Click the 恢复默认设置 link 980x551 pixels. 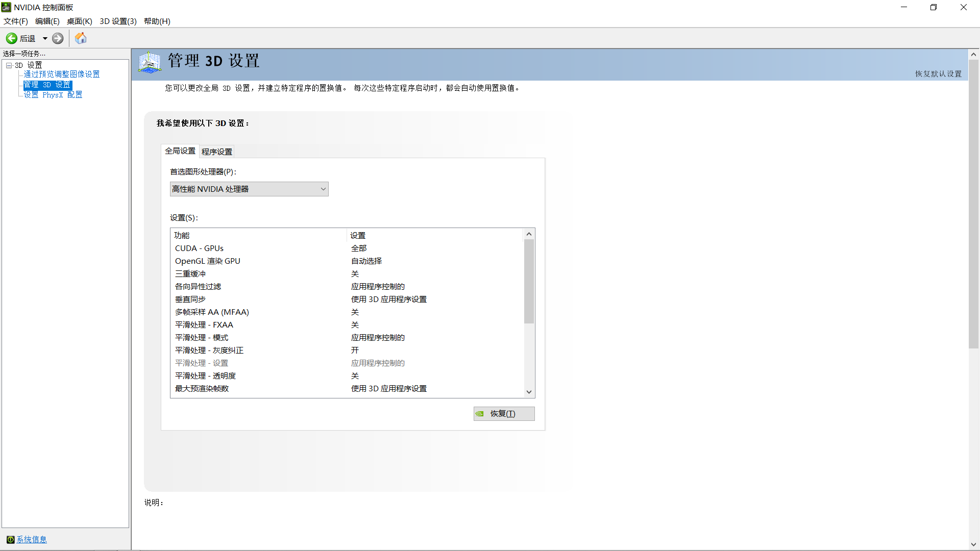[x=938, y=74]
